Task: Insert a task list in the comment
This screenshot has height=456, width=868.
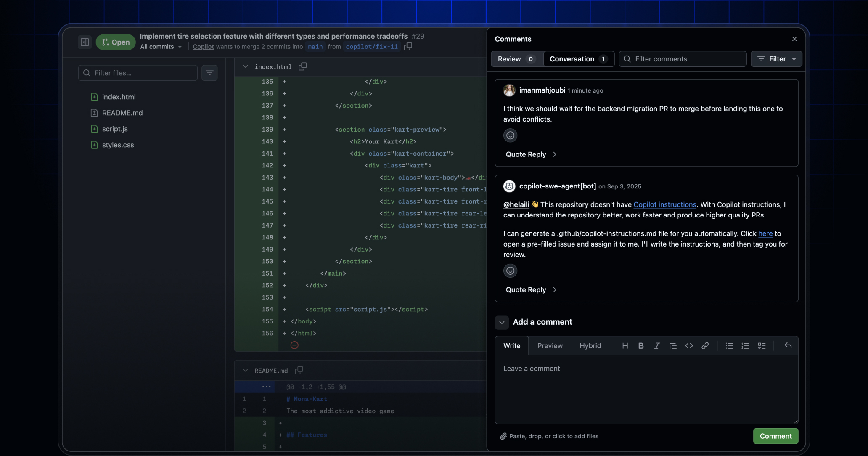Action: click(x=762, y=345)
